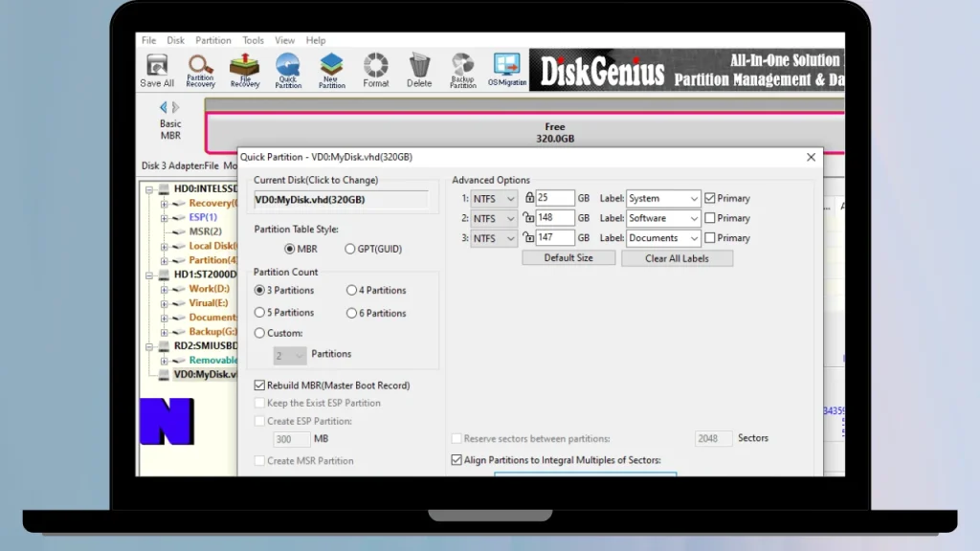Image resolution: width=980 pixels, height=551 pixels.
Task: Select MSR(2) in the disk tree
Action: pos(205,231)
